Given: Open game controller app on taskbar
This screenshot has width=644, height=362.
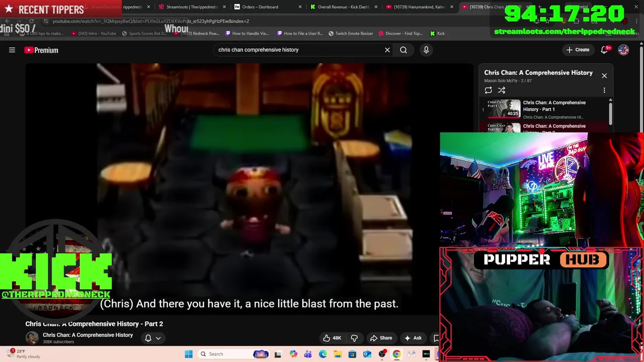Looking at the screenshot, I should [x=412, y=354].
